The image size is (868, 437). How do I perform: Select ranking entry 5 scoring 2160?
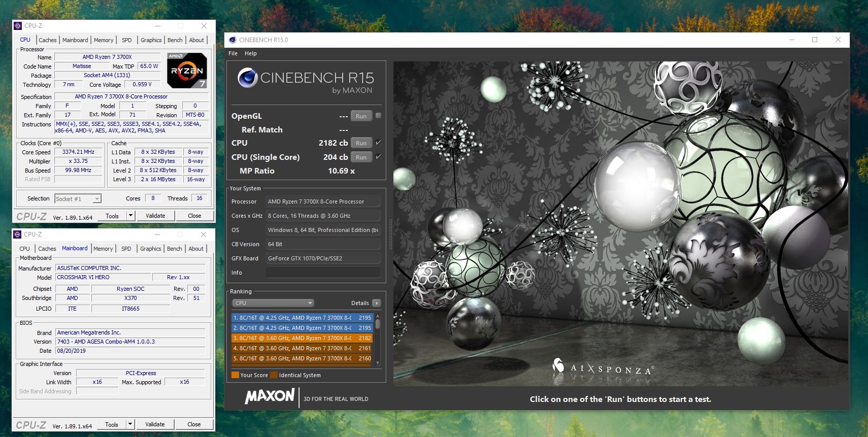tap(303, 358)
